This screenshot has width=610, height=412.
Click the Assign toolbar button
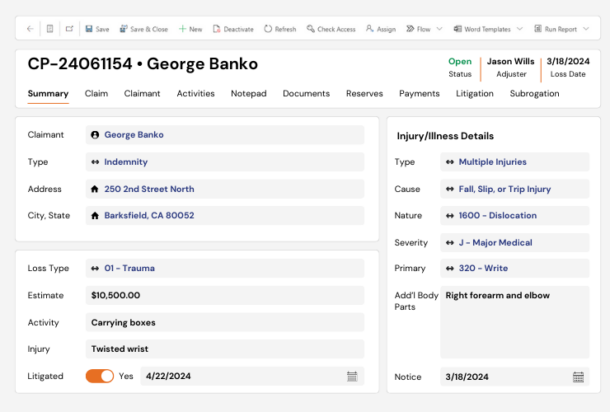(381, 29)
